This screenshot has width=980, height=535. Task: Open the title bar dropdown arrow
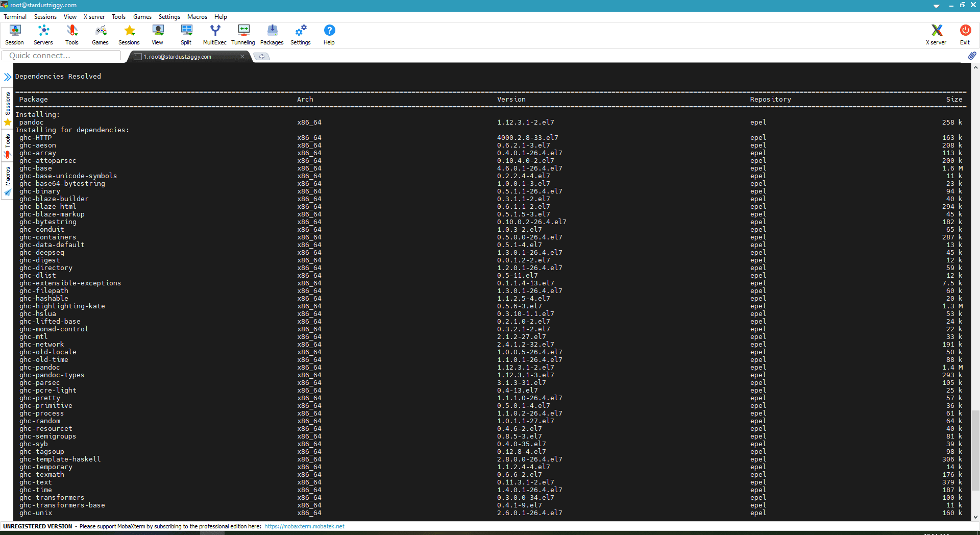936,6
